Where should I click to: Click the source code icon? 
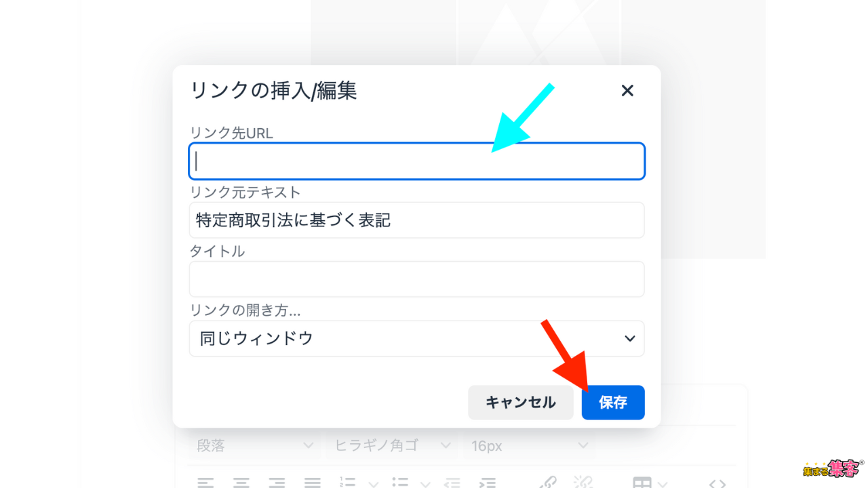click(x=717, y=483)
